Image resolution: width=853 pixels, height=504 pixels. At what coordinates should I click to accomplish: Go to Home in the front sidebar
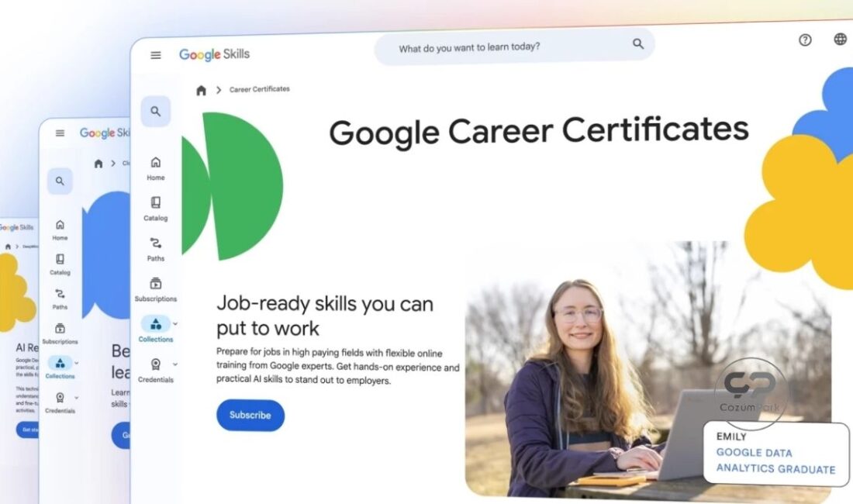pyautogui.click(x=156, y=168)
